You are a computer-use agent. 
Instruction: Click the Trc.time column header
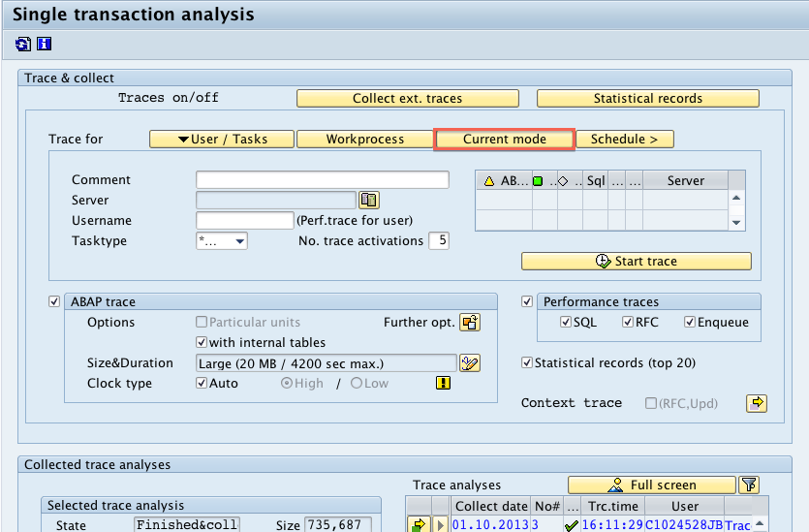pyautogui.click(x=613, y=506)
